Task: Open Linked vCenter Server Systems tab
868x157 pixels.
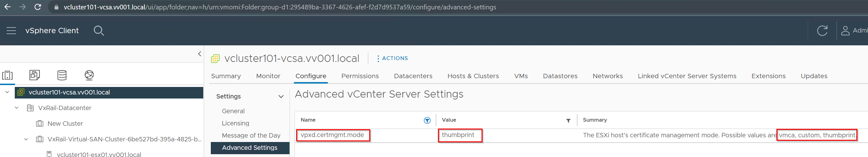Action: tap(687, 76)
